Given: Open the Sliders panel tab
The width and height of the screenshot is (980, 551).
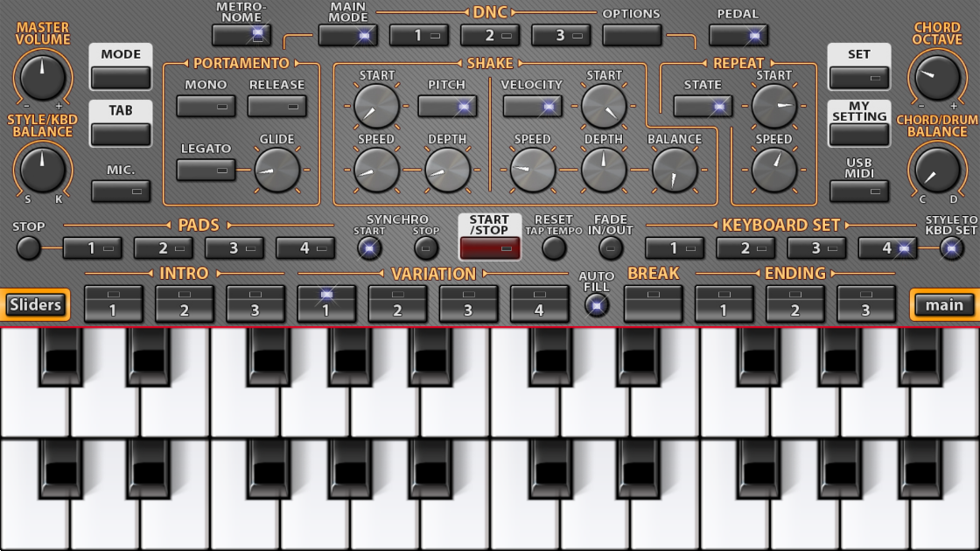Looking at the screenshot, I should click(36, 304).
